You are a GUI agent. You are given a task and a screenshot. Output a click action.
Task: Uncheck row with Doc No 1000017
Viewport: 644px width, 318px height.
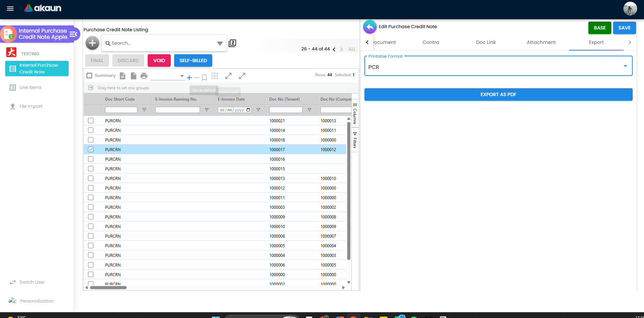[91, 149]
